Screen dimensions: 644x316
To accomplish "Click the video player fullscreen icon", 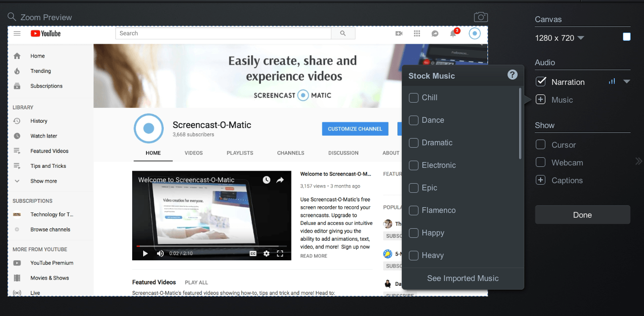I will tap(281, 254).
